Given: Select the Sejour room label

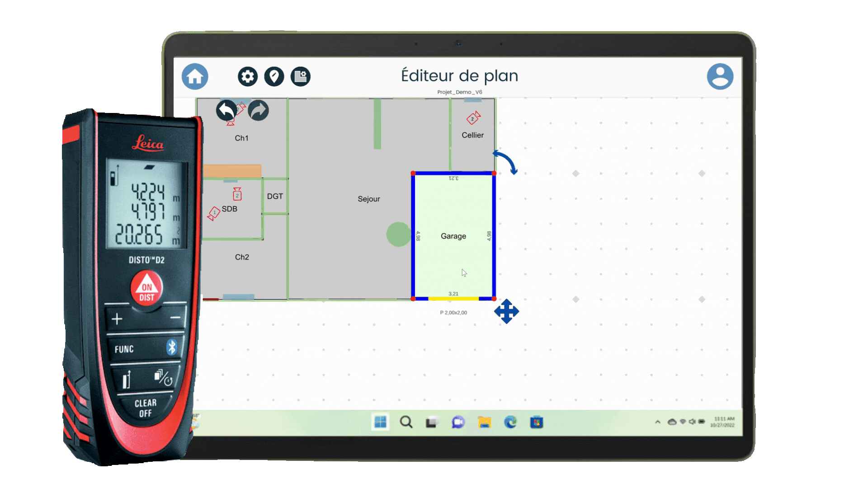Looking at the screenshot, I should click(x=369, y=199).
